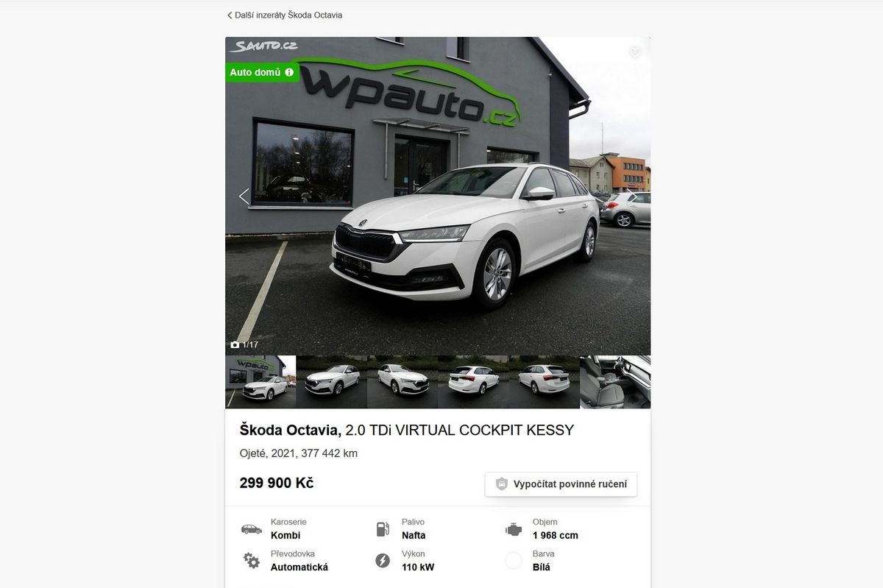The height and width of the screenshot is (588, 883).
Task: Open info icon beside Auto domů badge
Action: pyautogui.click(x=289, y=72)
